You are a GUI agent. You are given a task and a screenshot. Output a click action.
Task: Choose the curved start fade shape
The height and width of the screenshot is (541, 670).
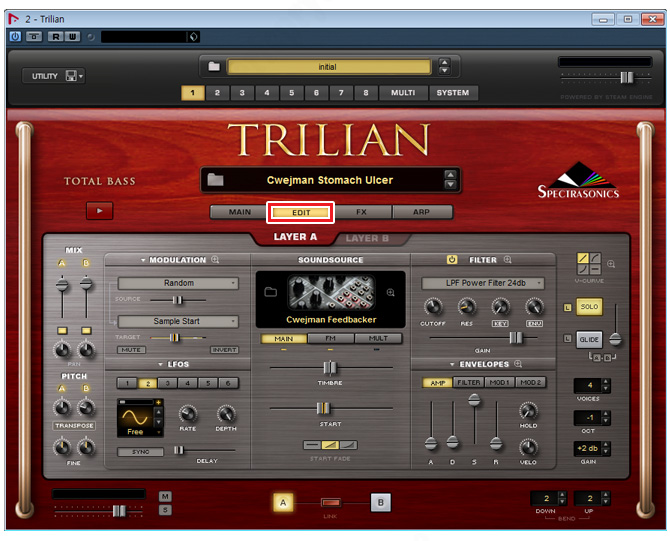348,445
